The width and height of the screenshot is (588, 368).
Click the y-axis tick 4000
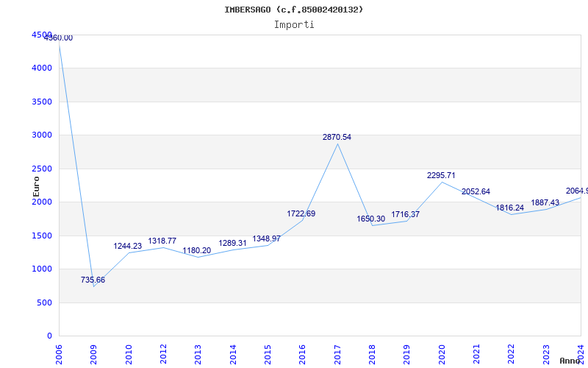[x=42, y=68]
